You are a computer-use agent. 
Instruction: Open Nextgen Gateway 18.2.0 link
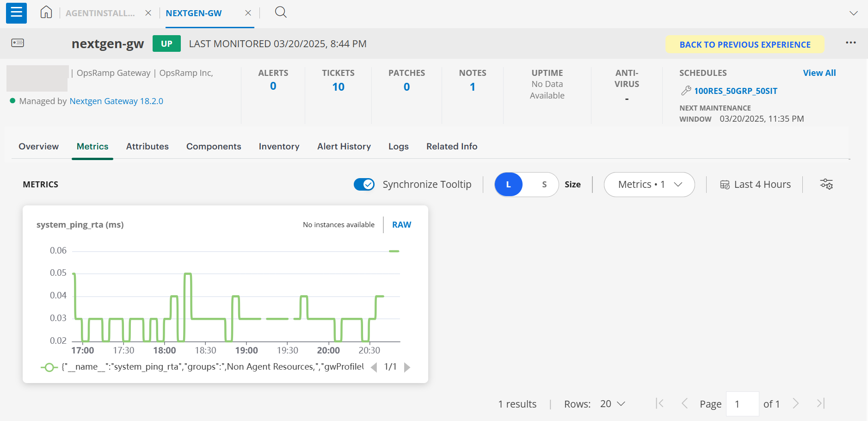(x=116, y=101)
